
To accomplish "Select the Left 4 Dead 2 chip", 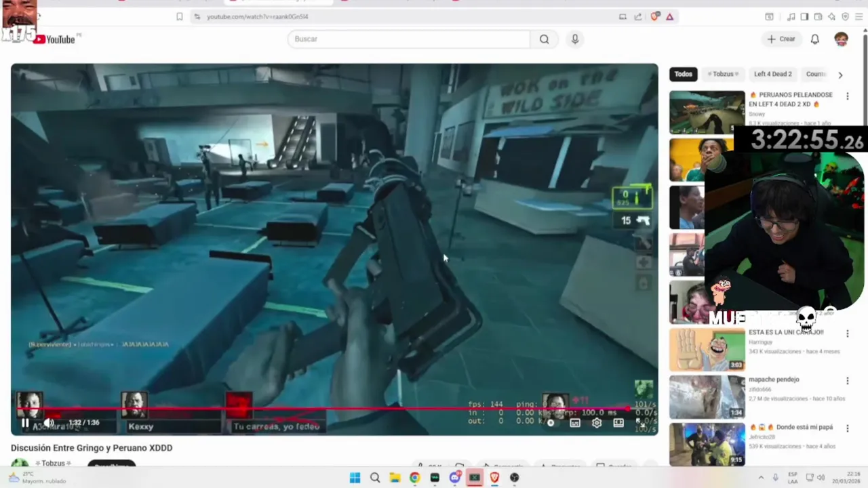I will pyautogui.click(x=772, y=75).
